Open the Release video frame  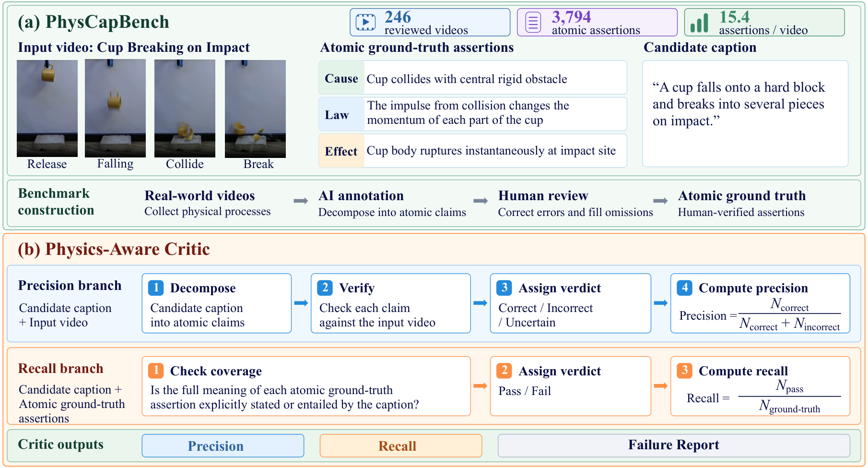[47, 108]
